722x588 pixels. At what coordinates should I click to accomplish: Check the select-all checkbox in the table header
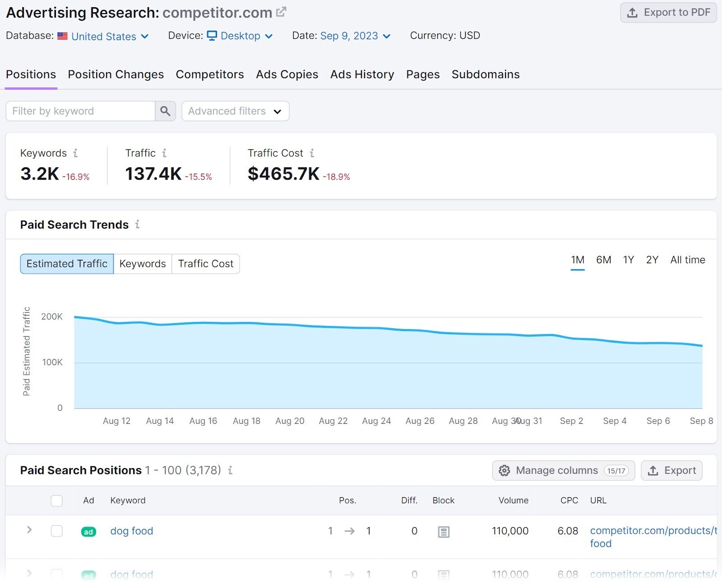56,501
